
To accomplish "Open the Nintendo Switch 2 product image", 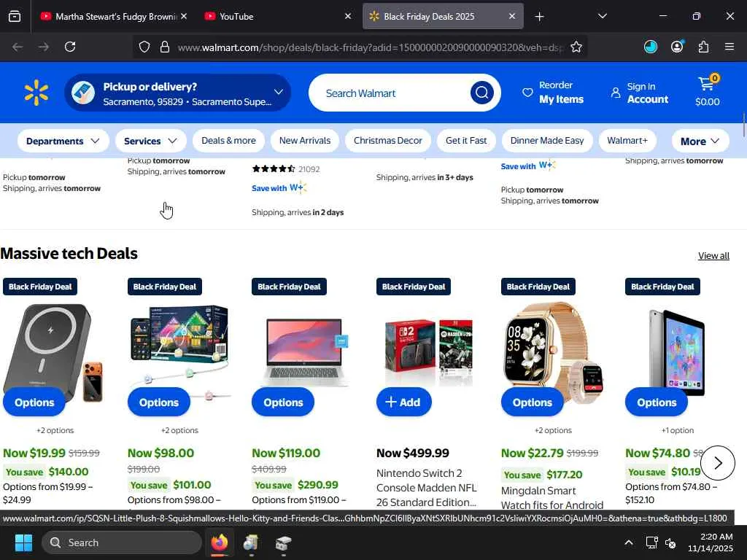I will 429,352.
